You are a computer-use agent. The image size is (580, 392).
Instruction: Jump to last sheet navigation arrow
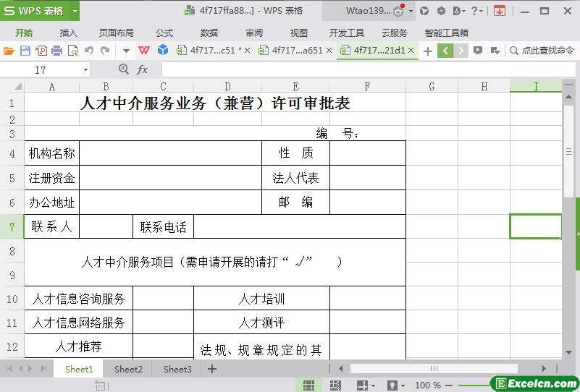point(43,368)
